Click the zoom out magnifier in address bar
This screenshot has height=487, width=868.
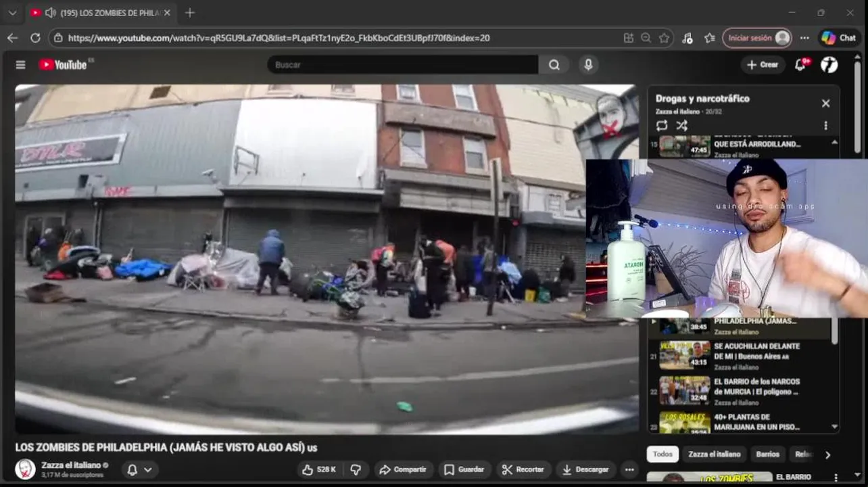tap(646, 38)
